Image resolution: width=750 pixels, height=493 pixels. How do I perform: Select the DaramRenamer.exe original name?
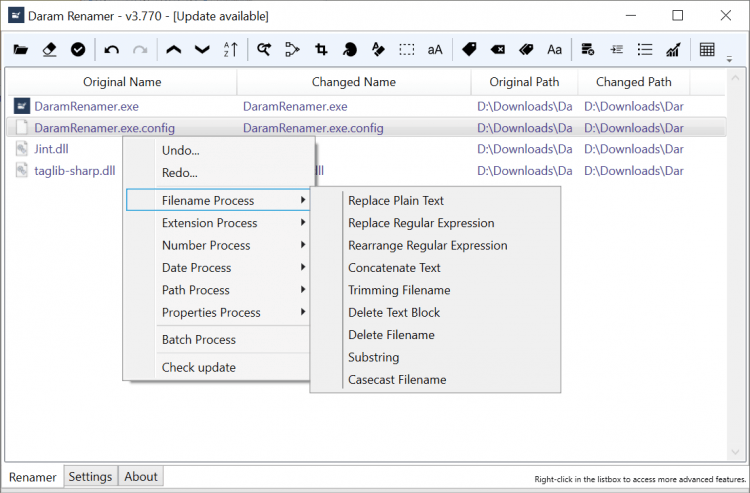point(87,106)
